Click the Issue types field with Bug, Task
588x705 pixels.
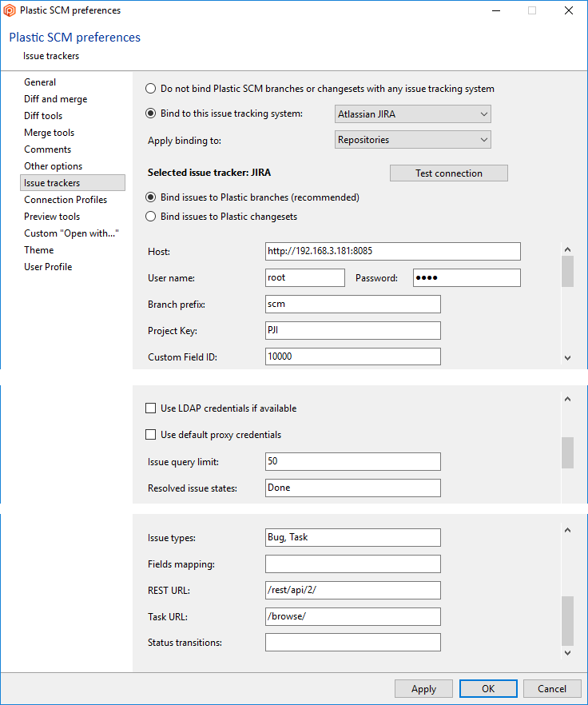tap(353, 537)
